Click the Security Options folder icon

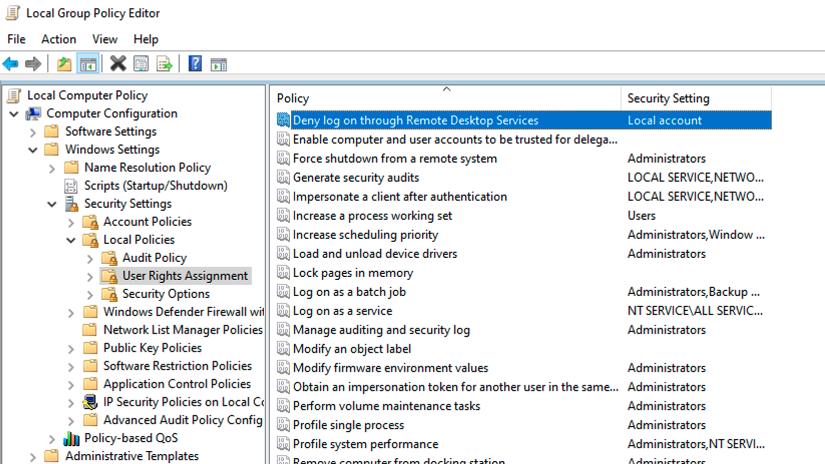pos(109,294)
